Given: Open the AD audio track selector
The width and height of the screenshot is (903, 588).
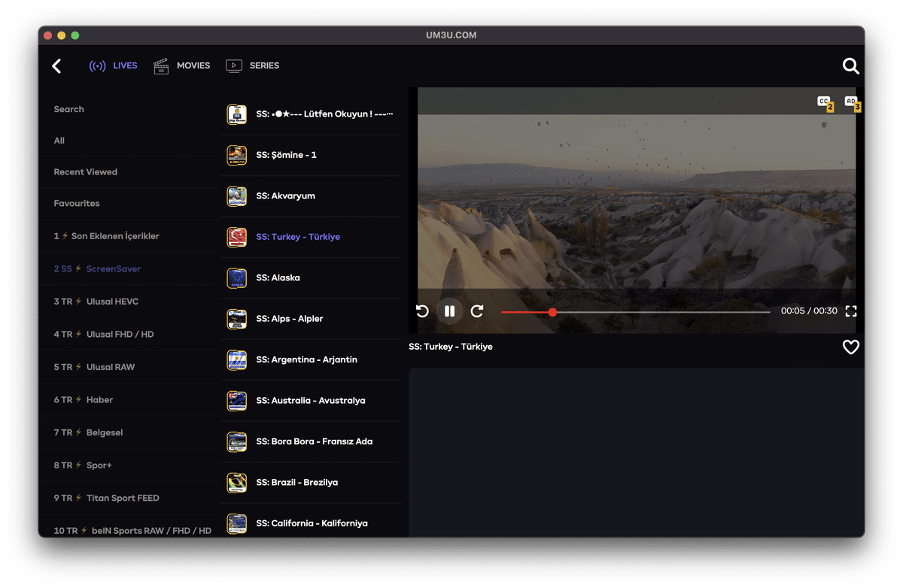Looking at the screenshot, I should click(851, 102).
